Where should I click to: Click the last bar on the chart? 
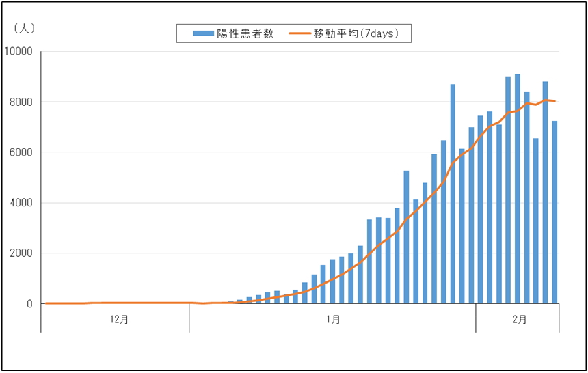click(554, 212)
